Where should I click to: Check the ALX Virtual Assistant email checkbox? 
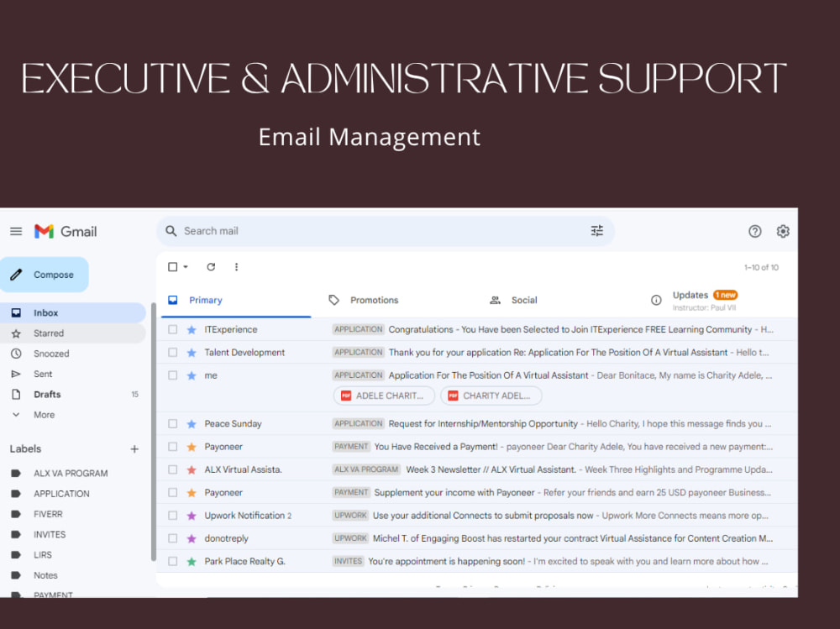pyautogui.click(x=172, y=470)
